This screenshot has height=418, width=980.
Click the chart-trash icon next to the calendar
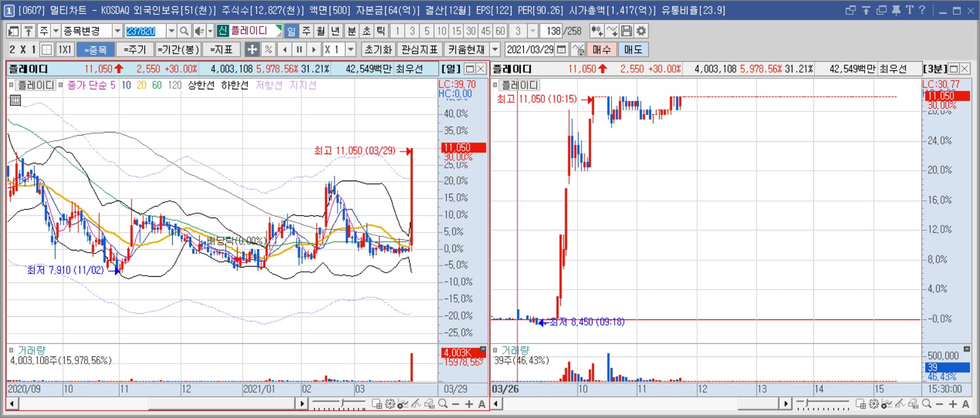578,49
